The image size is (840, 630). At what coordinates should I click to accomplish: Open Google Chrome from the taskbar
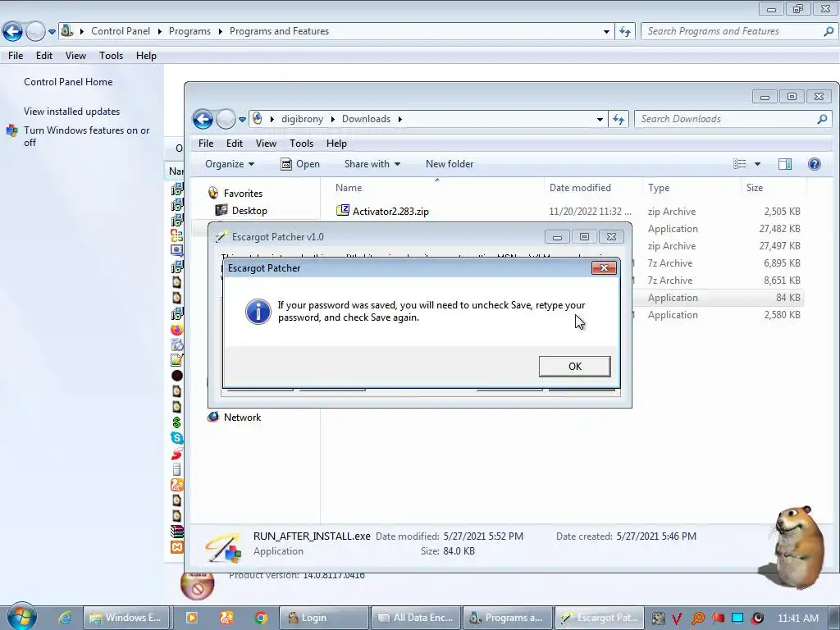pyautogui.click(x=261, y=618)
